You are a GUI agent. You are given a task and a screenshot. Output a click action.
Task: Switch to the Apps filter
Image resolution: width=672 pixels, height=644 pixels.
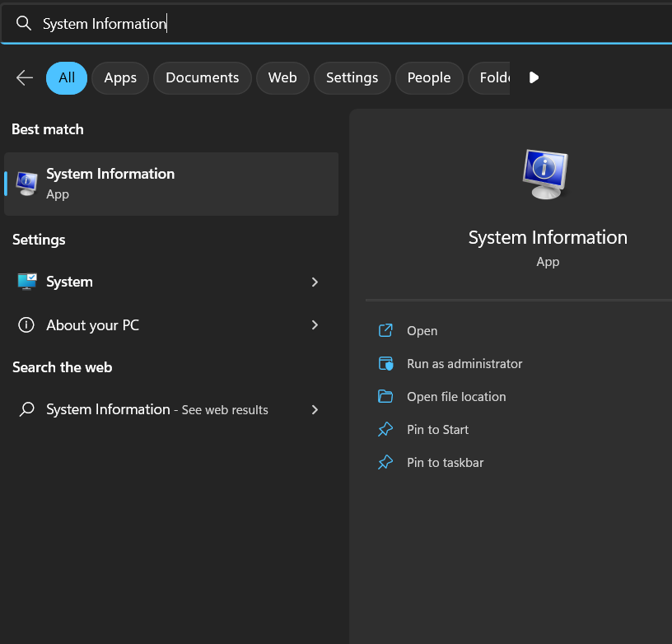pyautogui.click(x=120, y=78)
